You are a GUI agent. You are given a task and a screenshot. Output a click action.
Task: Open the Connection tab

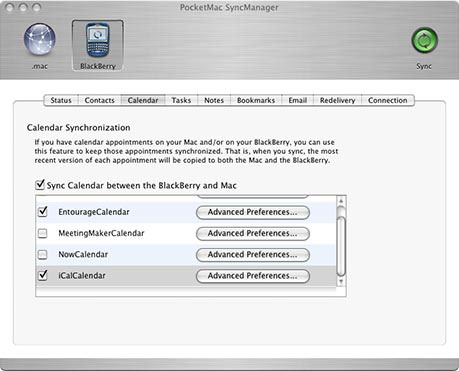point(387,100)
